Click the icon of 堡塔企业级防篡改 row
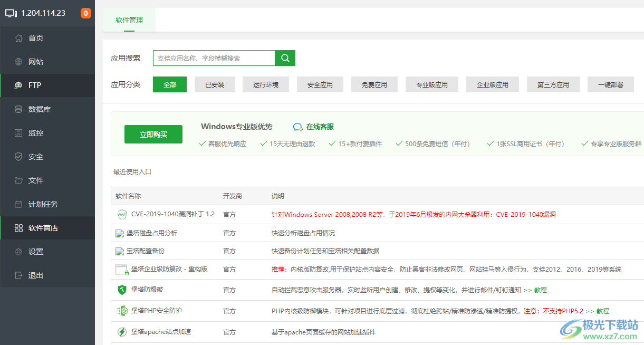The image size is (644, 345). click(x=122, y=270)
